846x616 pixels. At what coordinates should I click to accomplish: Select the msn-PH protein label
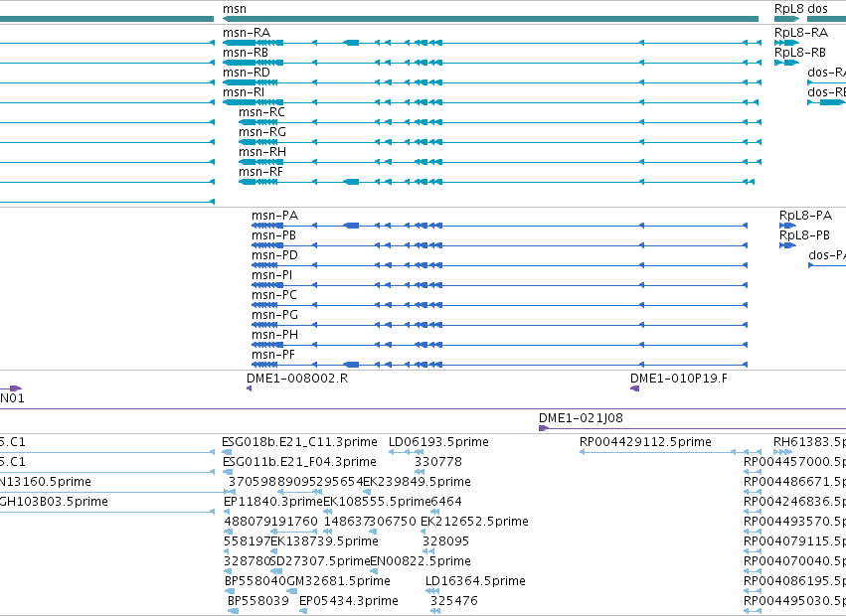point(274,336)
